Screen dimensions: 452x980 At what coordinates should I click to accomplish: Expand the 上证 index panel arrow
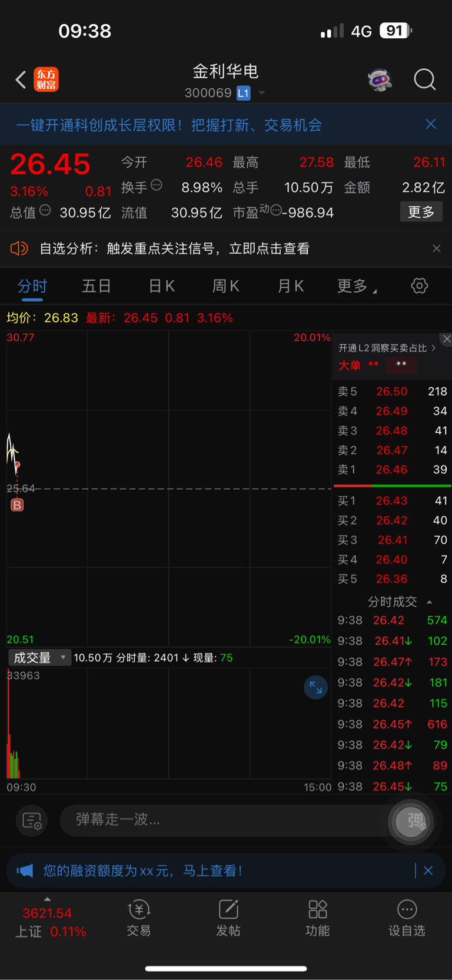click(x=47, y=899)
